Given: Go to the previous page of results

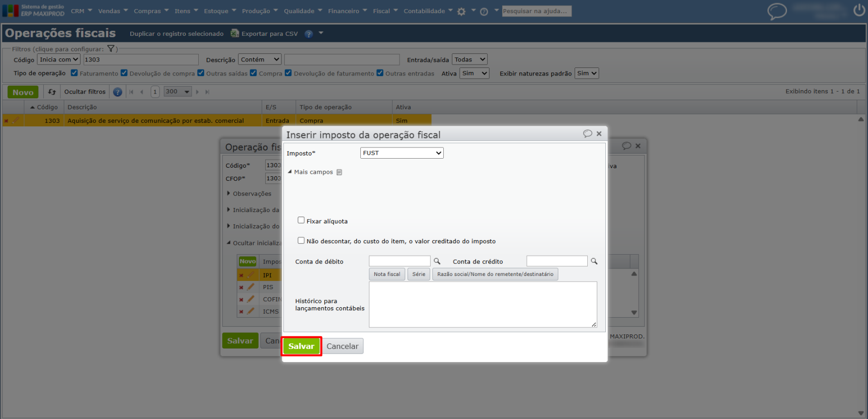Looking at the screenshot, I should point(142,92).
